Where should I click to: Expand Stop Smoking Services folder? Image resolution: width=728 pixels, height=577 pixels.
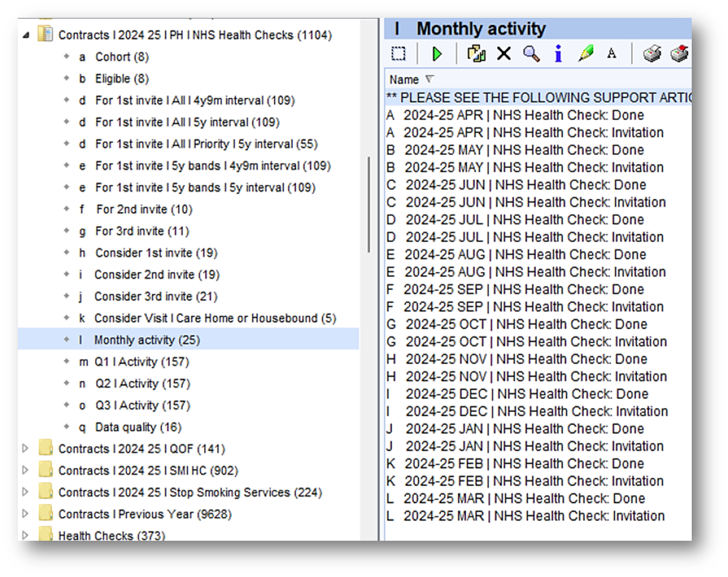(25, 492)
